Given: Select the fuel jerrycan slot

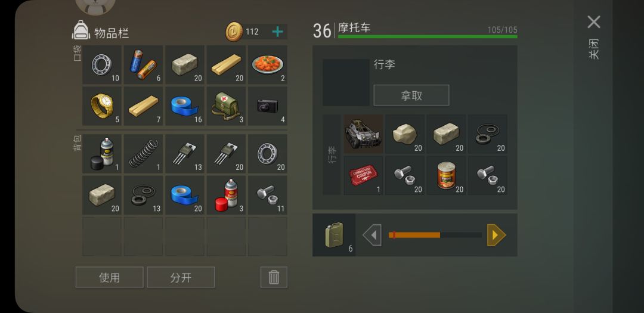Looking at the screenshot, I should point(334,235).
